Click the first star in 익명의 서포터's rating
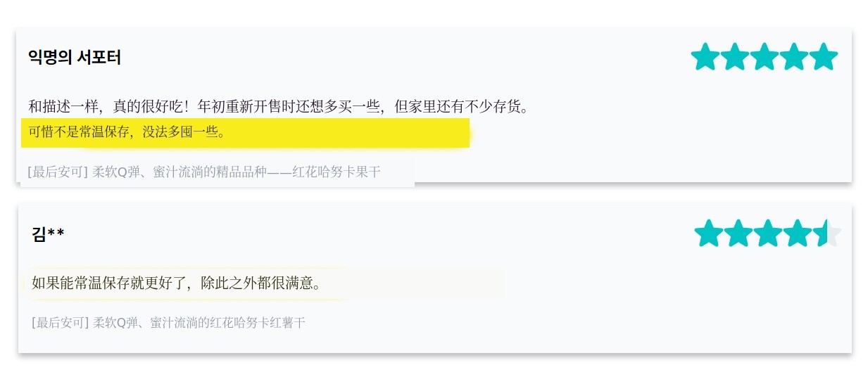 705,57
